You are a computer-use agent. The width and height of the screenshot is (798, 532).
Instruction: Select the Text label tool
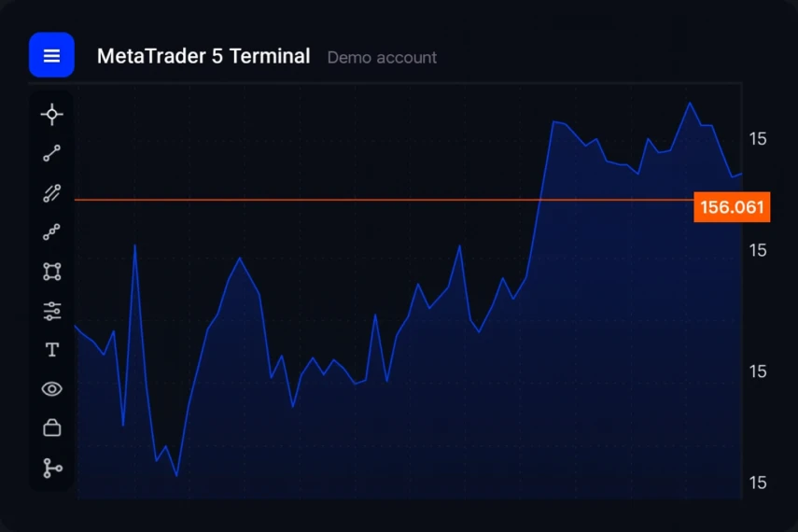pos(52,350)
